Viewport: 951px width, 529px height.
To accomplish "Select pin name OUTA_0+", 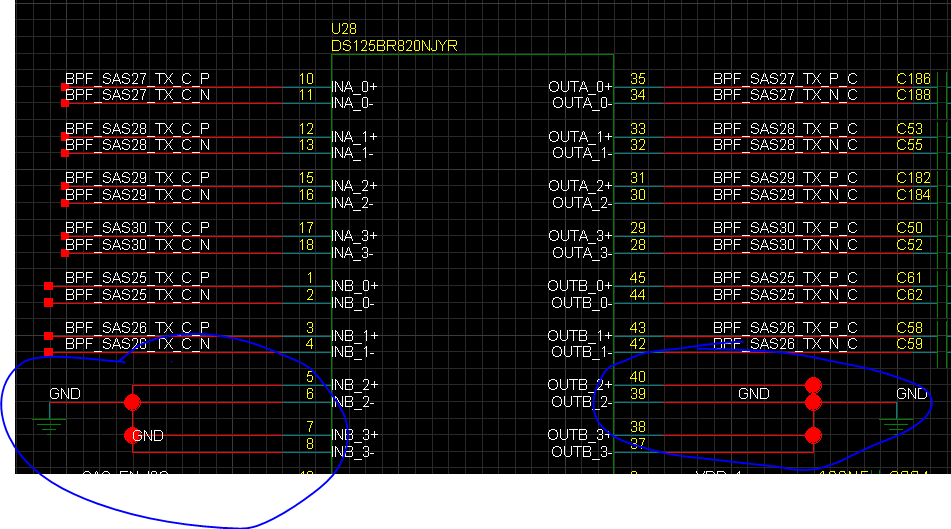I will (580, 87).
